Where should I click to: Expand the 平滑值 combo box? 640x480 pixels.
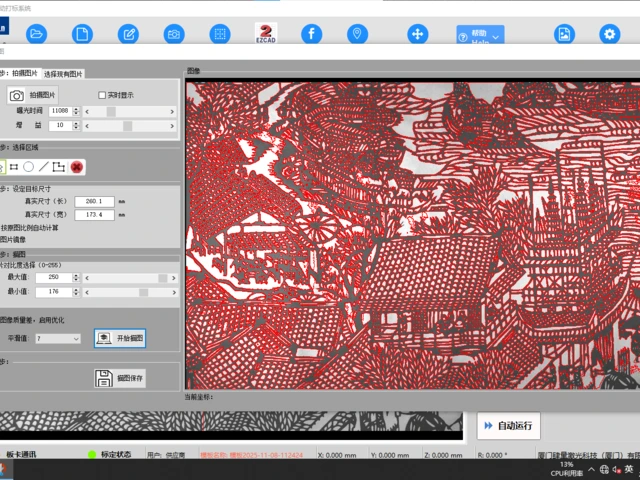(x=58, y=338)
